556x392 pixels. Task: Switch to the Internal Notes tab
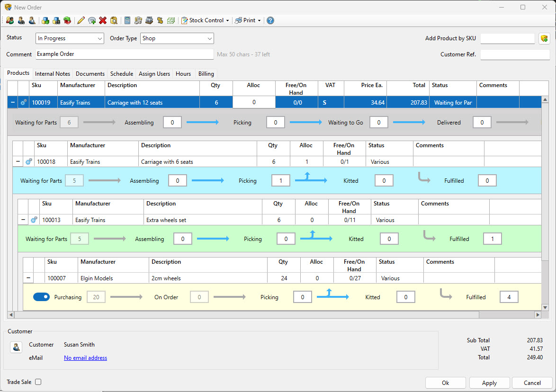click(x=53, y=74)
